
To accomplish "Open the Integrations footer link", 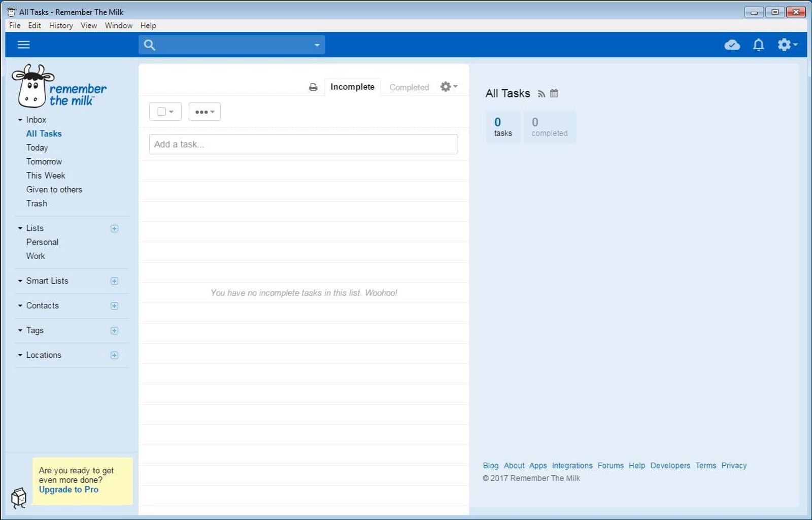I will pyautogui.click(x=572, y=466).
